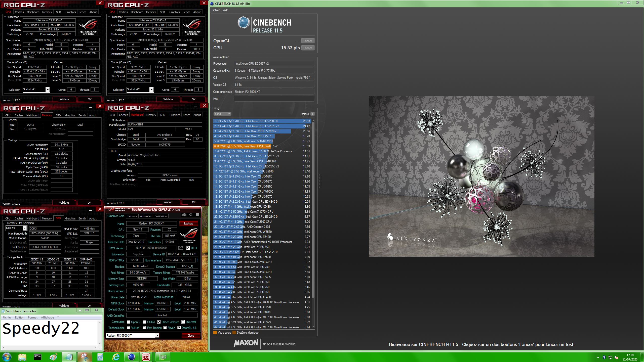
Task: Open the Windows Start orb
Action: (7, 357)
